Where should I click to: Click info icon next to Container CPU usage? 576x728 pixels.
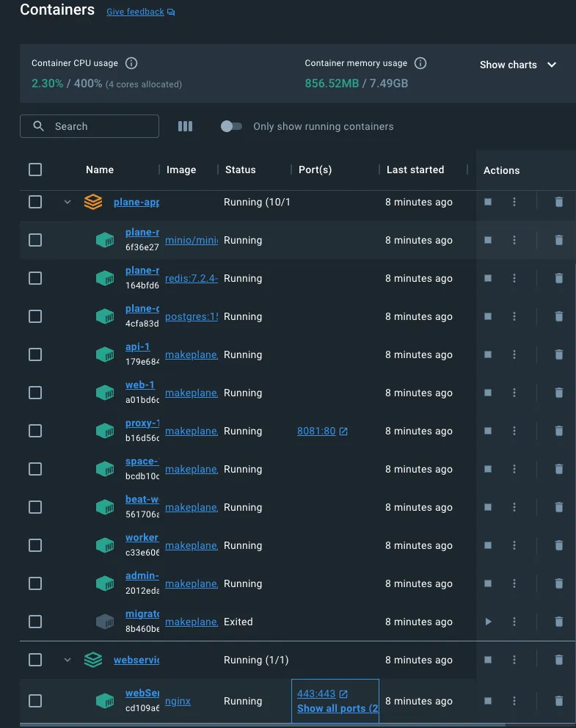pos(131,64)
